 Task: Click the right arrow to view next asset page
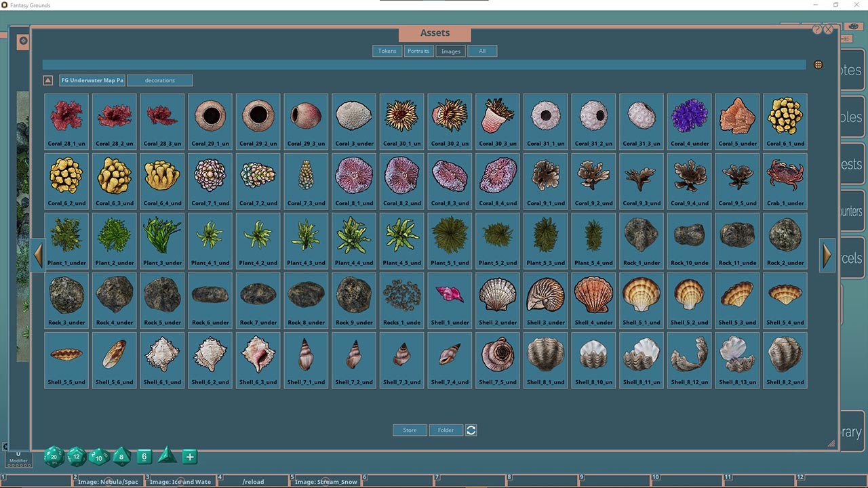pyautogui.click(x=827, y=255)
